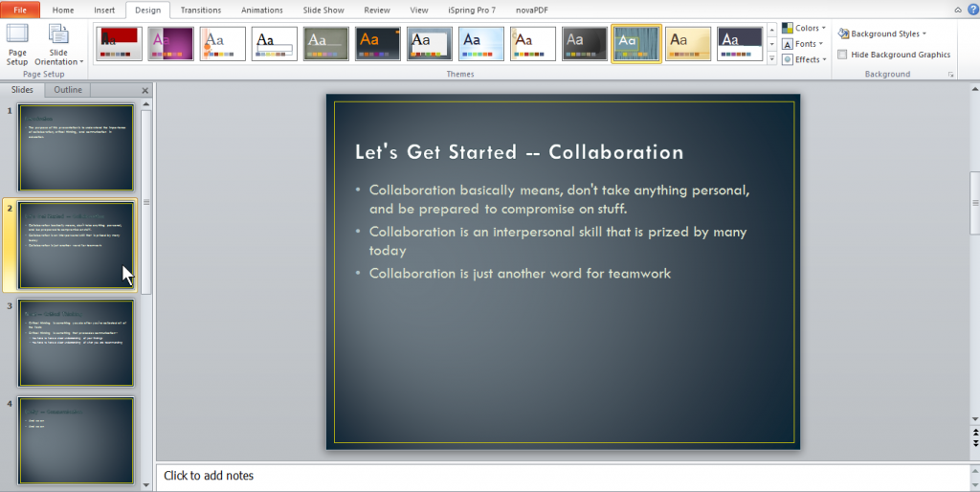Select slide 3 thumbnail
This screenshot has width=980, height=492.
[77, 344]
